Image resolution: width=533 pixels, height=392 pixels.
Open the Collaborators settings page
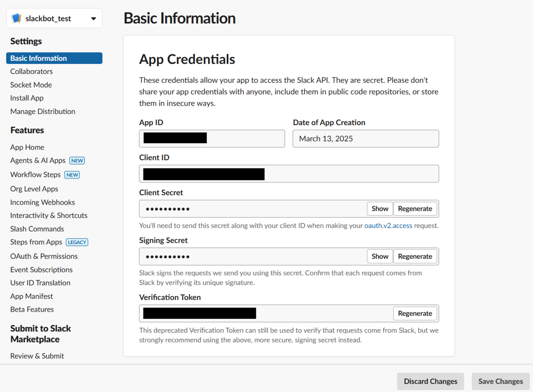(32, 71)
